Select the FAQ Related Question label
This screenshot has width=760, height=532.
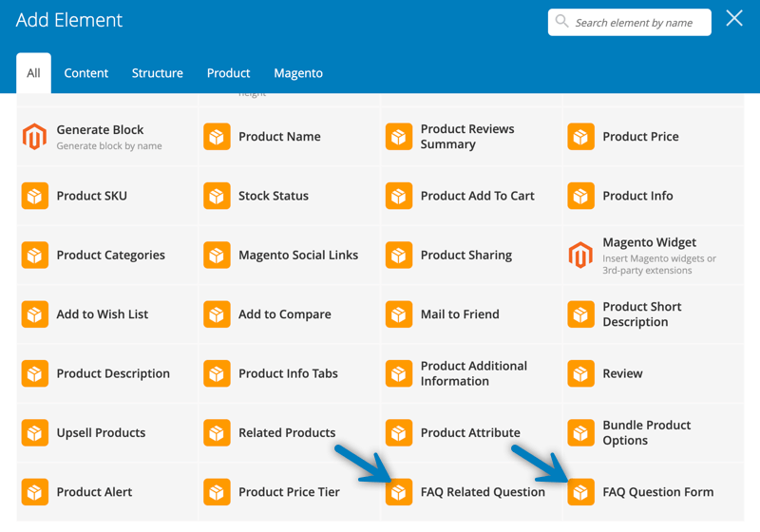point(483,492)
